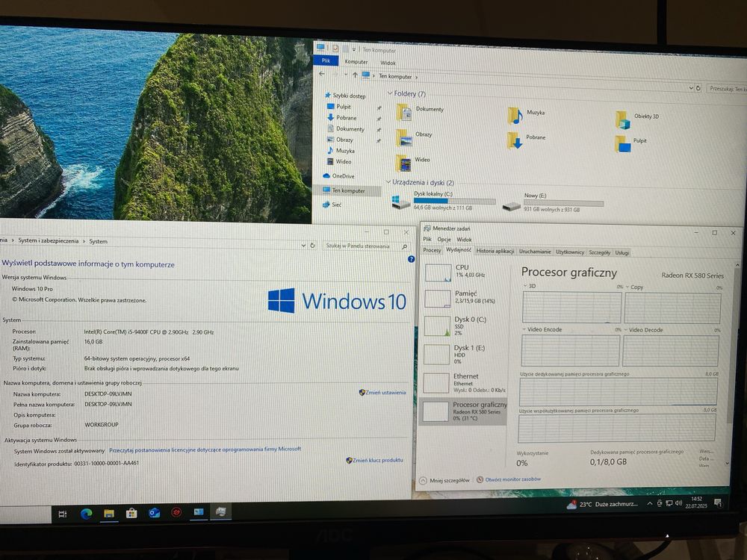
Task: Open Widok menu in Task Manager
Action: click(x=464, y=240)
